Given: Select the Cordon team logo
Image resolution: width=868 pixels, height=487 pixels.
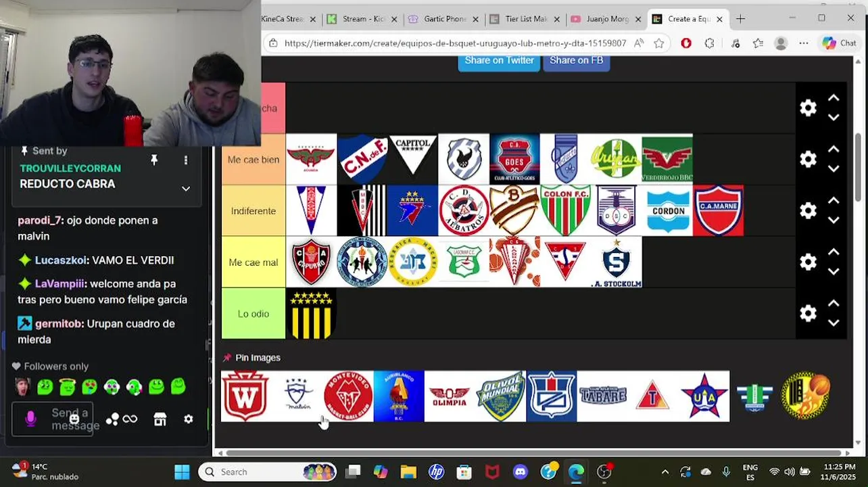Looking at the screenshot, I should click(667, 211).
